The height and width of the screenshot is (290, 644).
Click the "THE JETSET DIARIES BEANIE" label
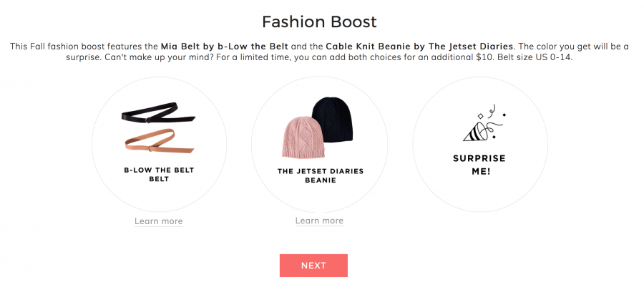point(320,176)
